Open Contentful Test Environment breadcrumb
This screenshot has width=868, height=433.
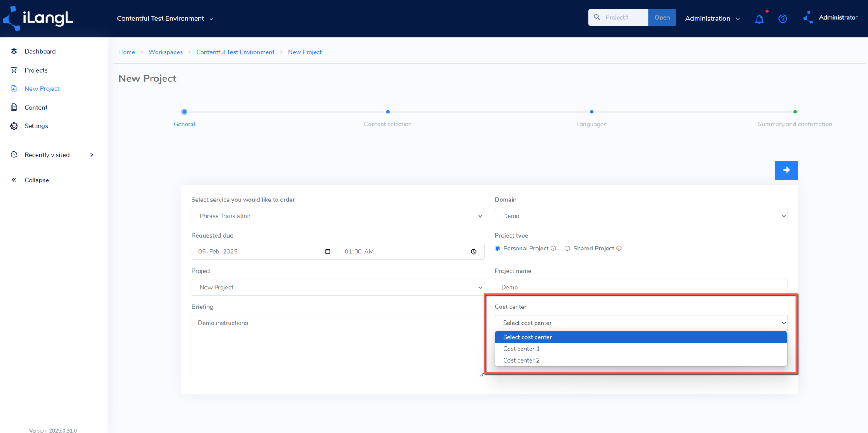(235, 52)
